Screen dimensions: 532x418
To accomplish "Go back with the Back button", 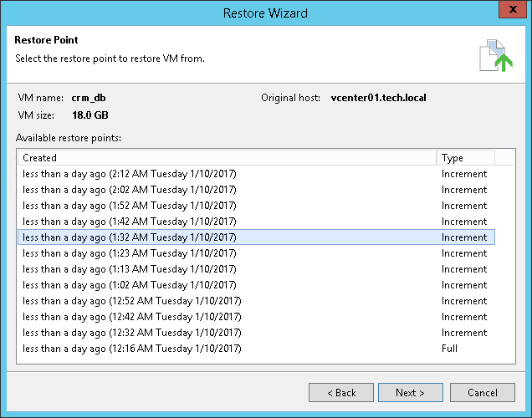I will (x=341, y=393).
